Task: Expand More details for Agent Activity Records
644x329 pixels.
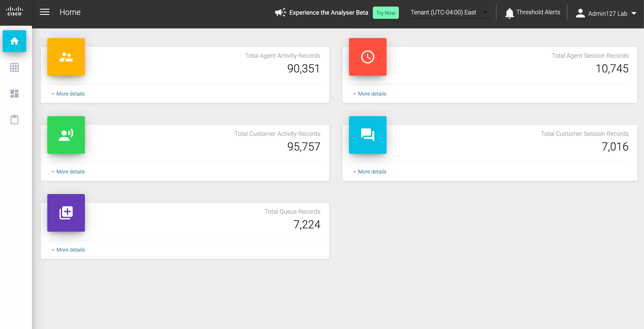Action: [x=70, y=94]
